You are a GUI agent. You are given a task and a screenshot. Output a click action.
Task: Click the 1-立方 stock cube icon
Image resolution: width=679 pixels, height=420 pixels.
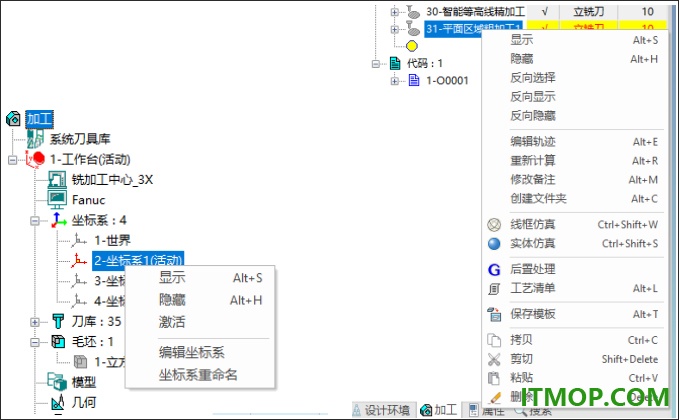(x=80, y=362)
